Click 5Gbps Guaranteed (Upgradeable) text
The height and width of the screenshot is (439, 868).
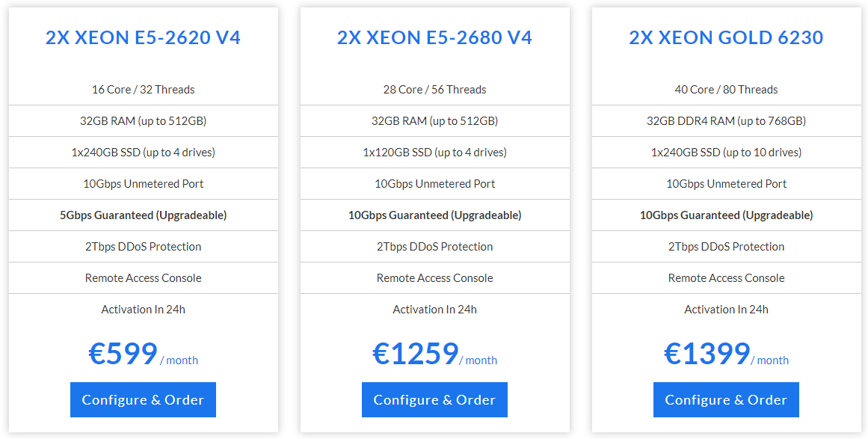[x=143, y=215]
